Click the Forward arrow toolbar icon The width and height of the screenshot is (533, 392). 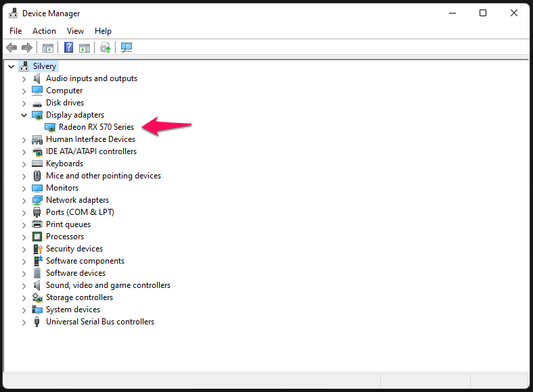(27, 47)
